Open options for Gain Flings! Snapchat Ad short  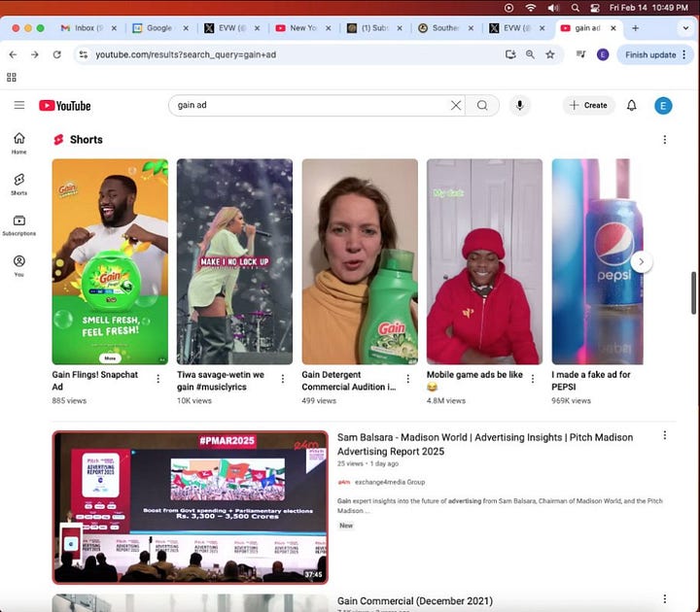click(158, 379)
